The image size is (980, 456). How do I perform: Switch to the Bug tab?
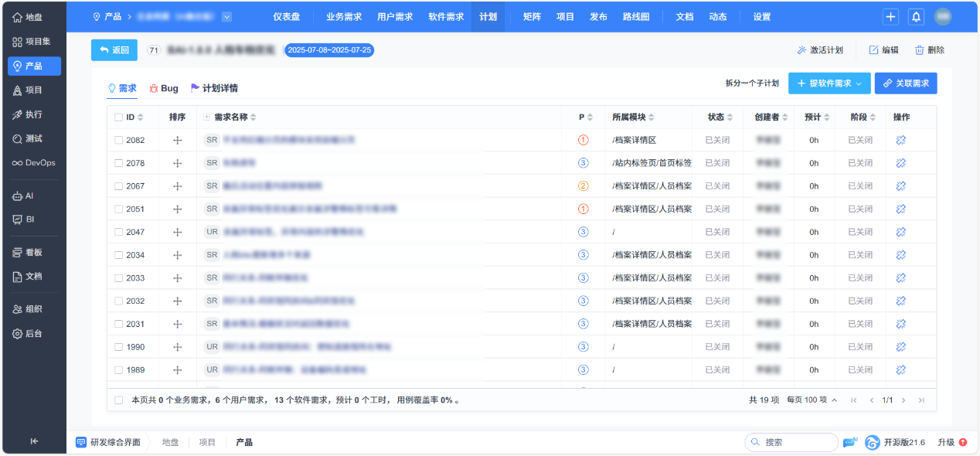162,88
